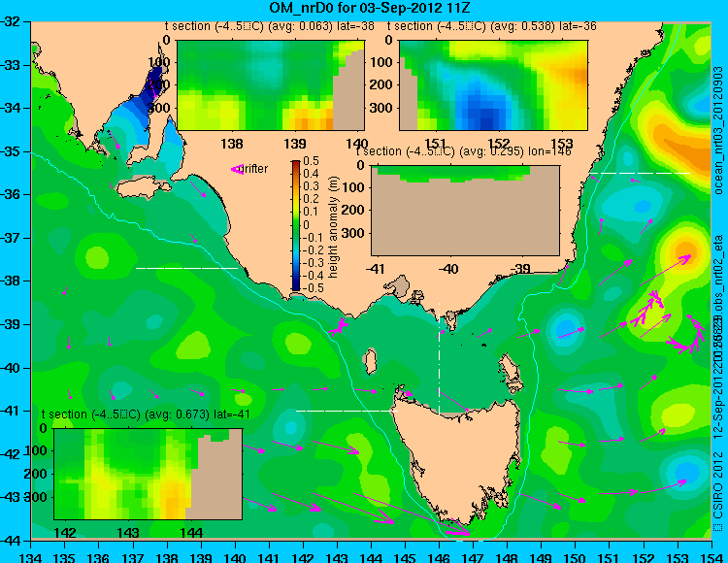The height and width of the screenshot is (563, 728).
Task: Click King Island in western Bass Strait
Action: [x=369, y=362]
